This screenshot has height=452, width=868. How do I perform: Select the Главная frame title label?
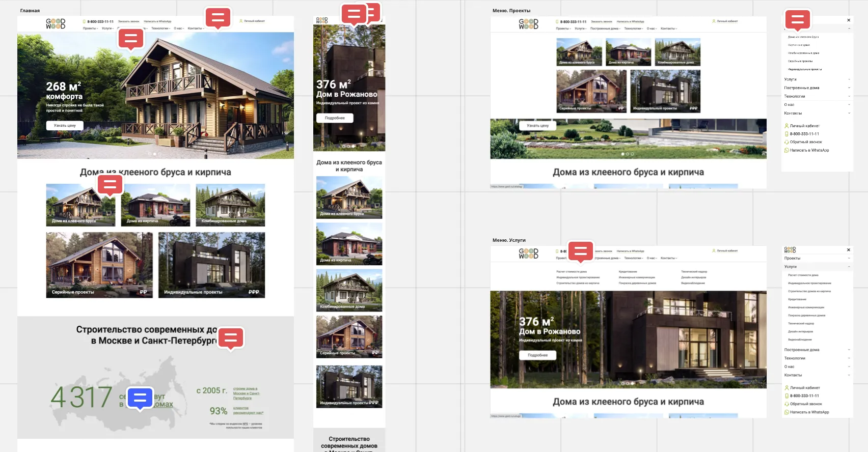pyautogui.click(x=30, y=11)
